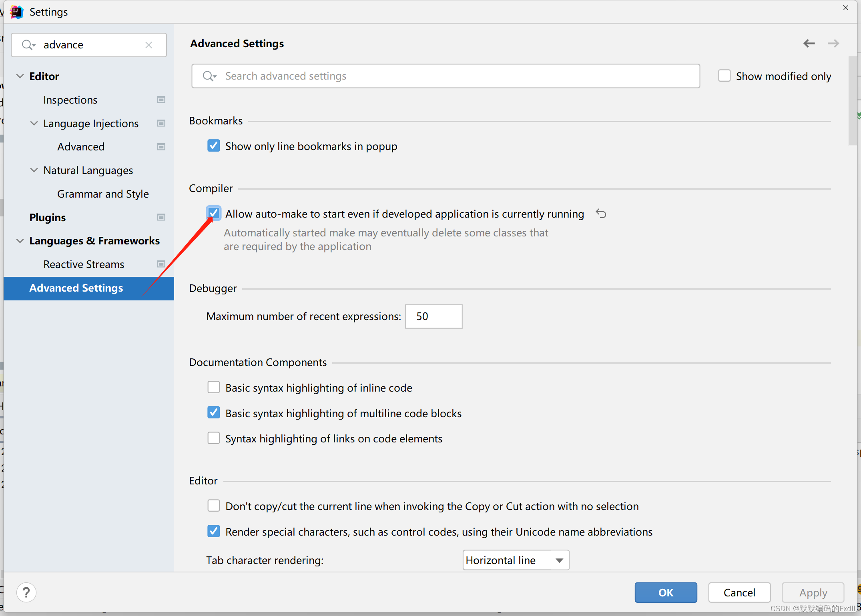The image size is (861, 616).
Task: Click the Bookmarks section heading
Action: click(x=216, y=120)
